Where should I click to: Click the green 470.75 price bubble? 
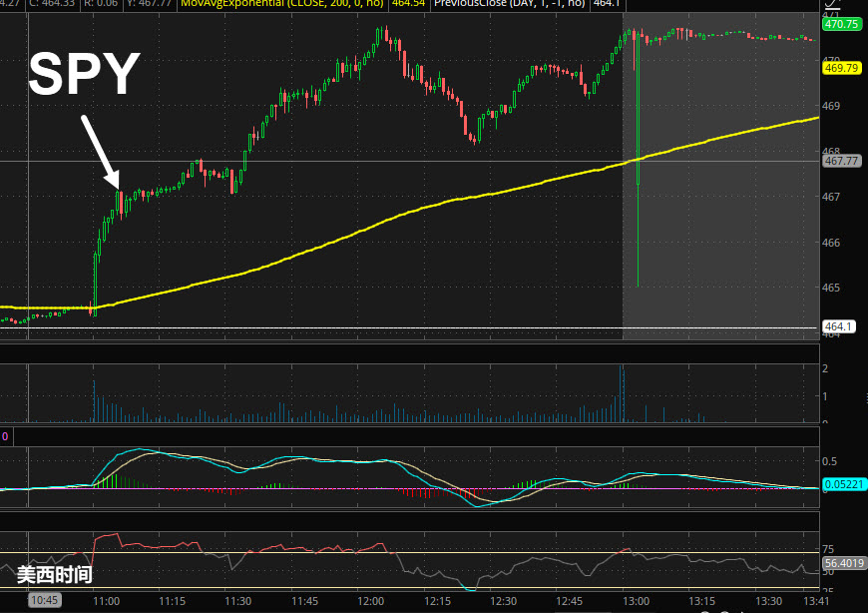tap(841, 24)
